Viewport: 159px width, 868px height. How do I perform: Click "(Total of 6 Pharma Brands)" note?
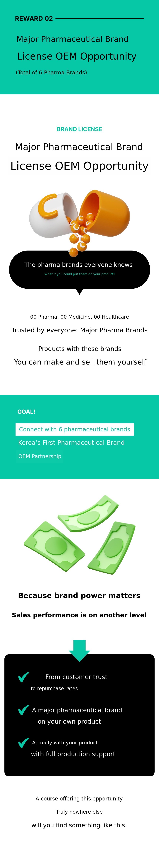pyautogui.click(x=51, y=73)
